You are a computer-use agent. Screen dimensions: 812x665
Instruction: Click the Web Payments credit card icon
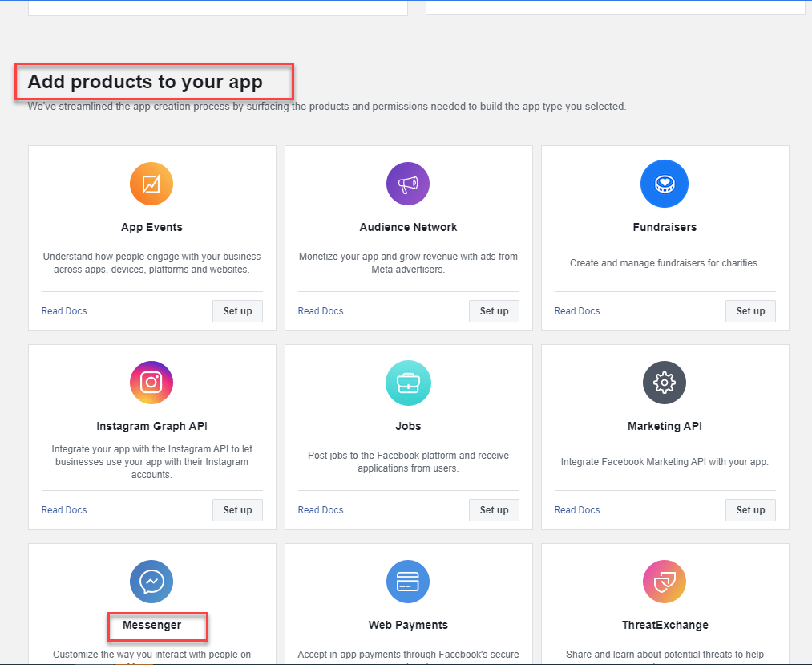point(408,582)
